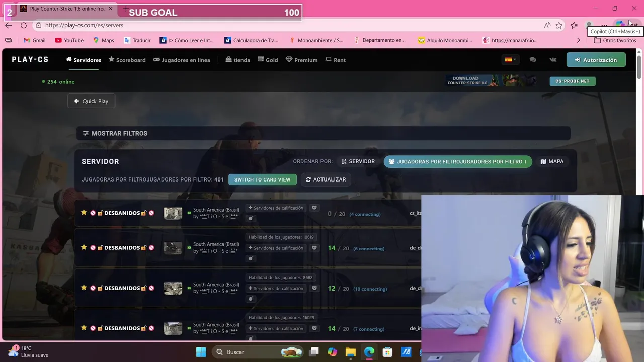Sort the list by SERVIDOR

(358, 161)
